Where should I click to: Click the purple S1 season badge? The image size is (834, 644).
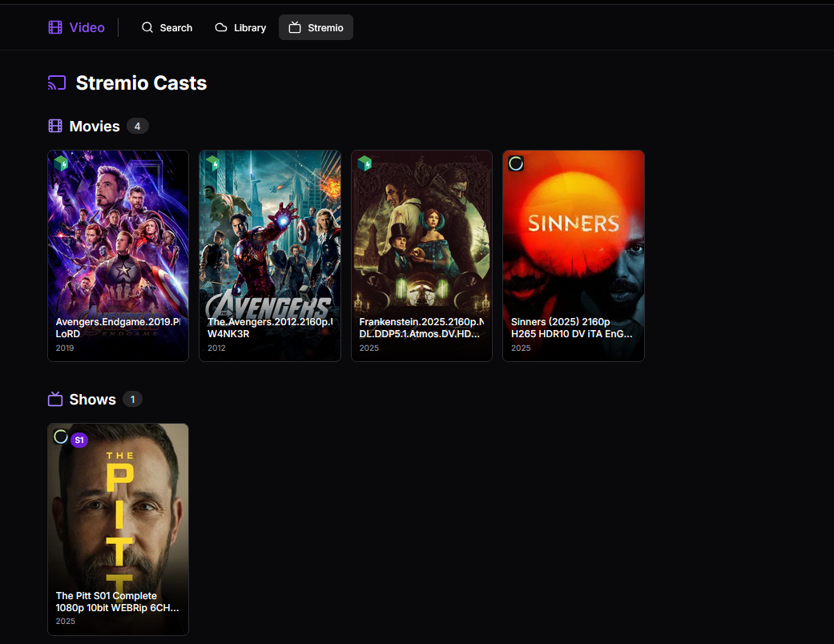[x=79, y=440]
